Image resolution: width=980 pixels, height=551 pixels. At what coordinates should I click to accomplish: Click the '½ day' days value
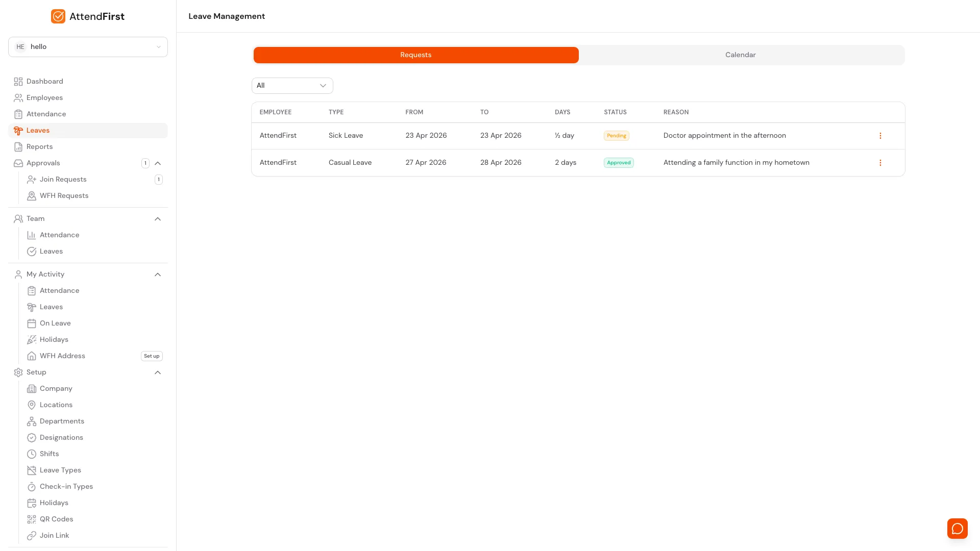coord(565,136)
